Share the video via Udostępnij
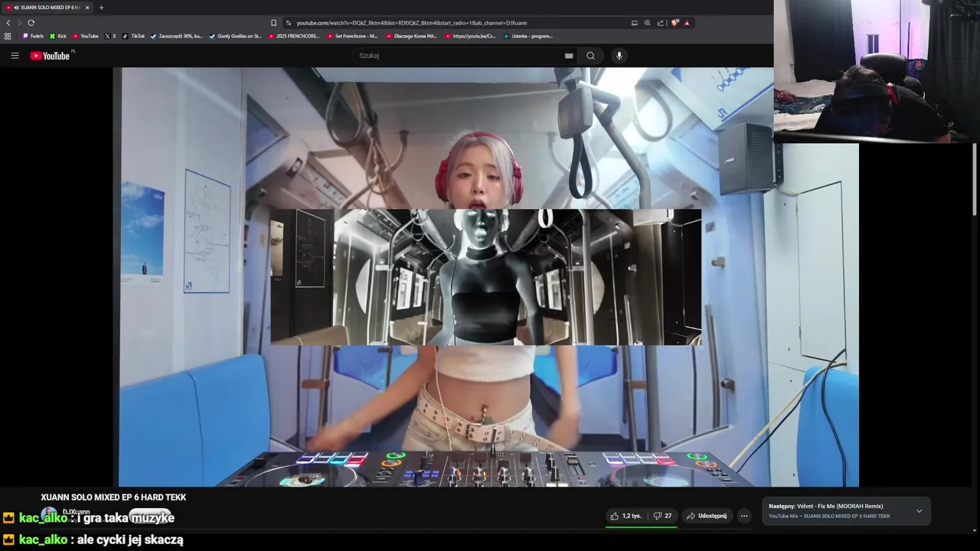 coord(706,516)
